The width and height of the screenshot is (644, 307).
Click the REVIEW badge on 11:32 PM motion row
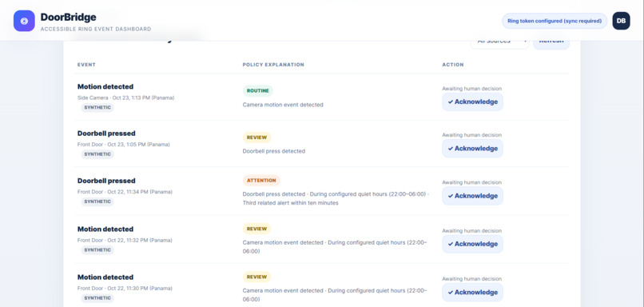[256, 229]
